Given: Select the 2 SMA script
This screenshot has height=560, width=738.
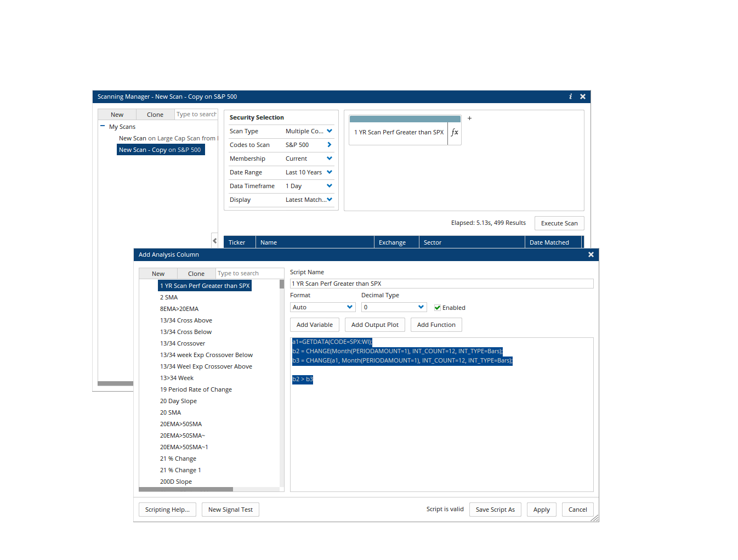Looking at the screenshot, I should click(169, 297).
